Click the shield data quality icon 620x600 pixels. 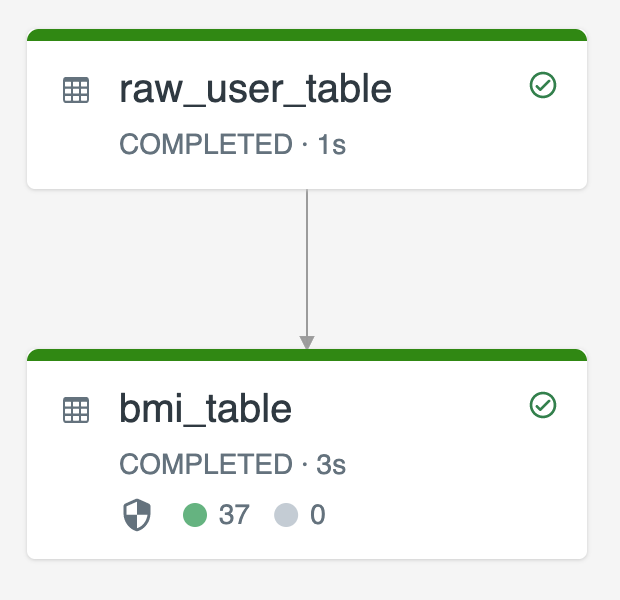click(x=137, y=515)
